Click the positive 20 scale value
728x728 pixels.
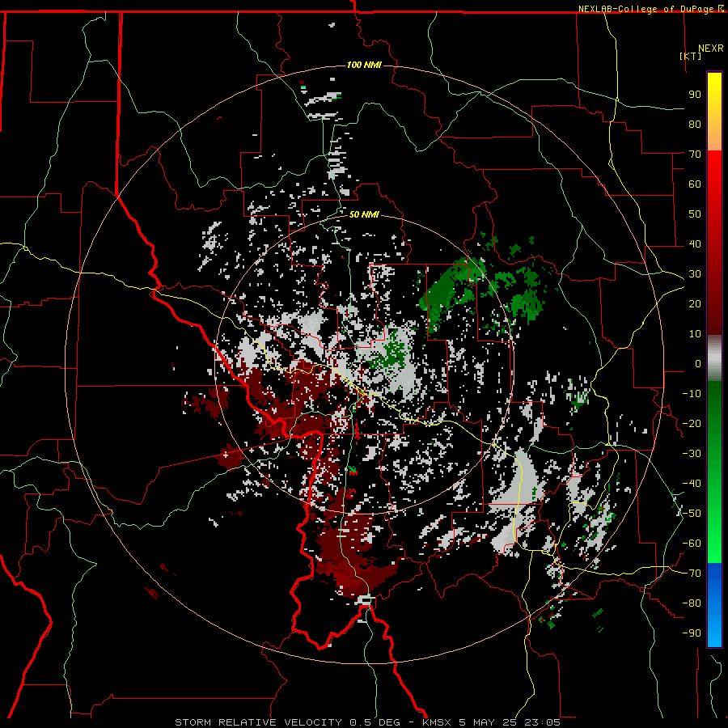click(695, 303)
